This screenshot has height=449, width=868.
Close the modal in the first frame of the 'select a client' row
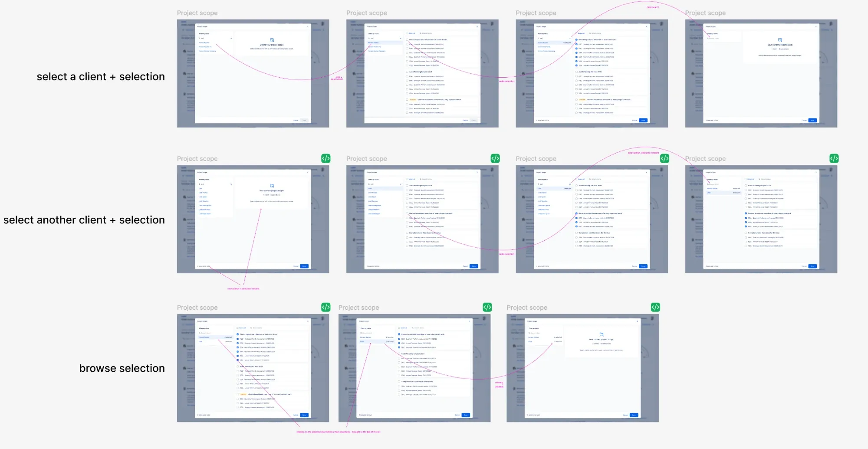(x=308, y=26)
